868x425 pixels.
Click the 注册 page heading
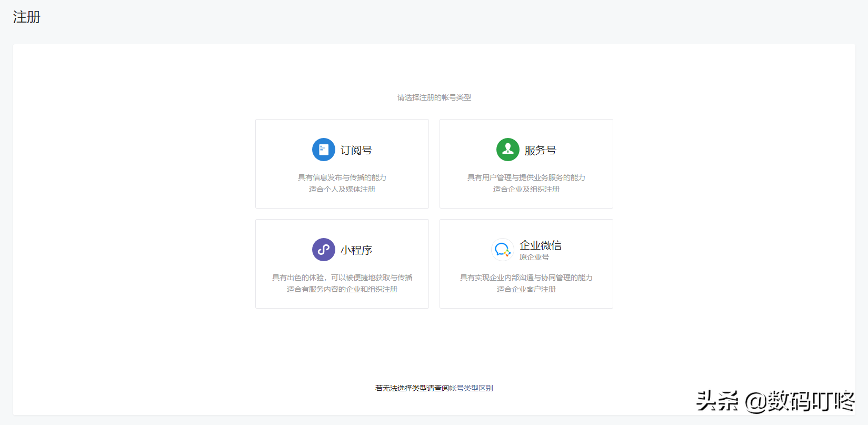pos(27,17)
